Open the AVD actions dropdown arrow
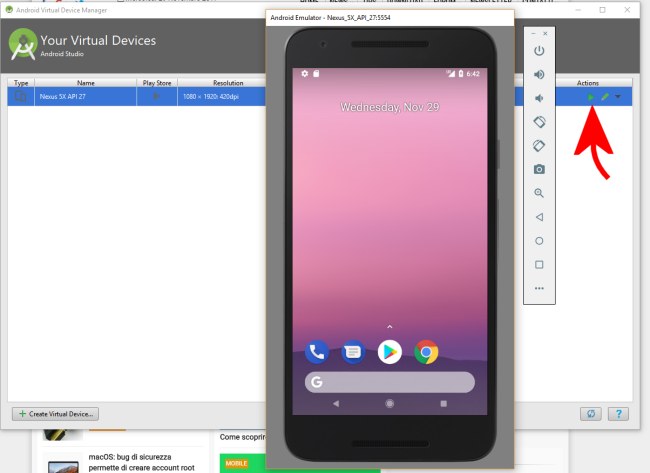 point(618,97)
